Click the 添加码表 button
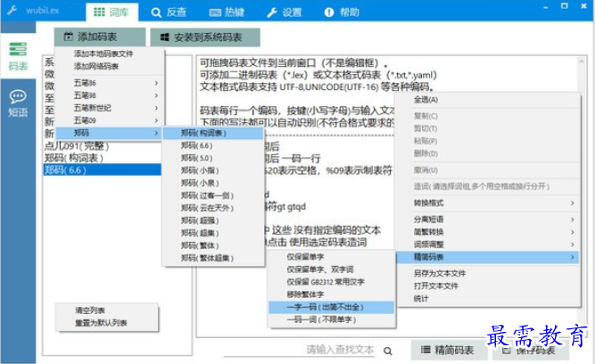 [x=99, y=37]
